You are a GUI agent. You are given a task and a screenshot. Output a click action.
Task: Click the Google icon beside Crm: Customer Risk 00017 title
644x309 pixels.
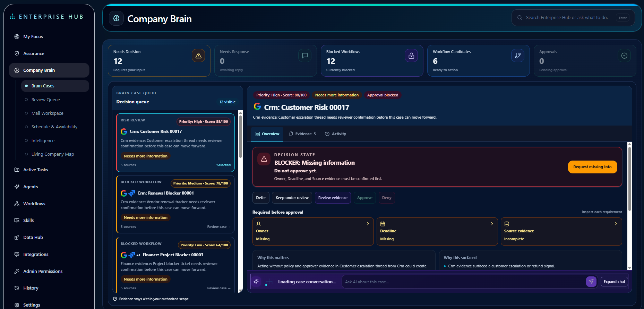coord(257,107)
